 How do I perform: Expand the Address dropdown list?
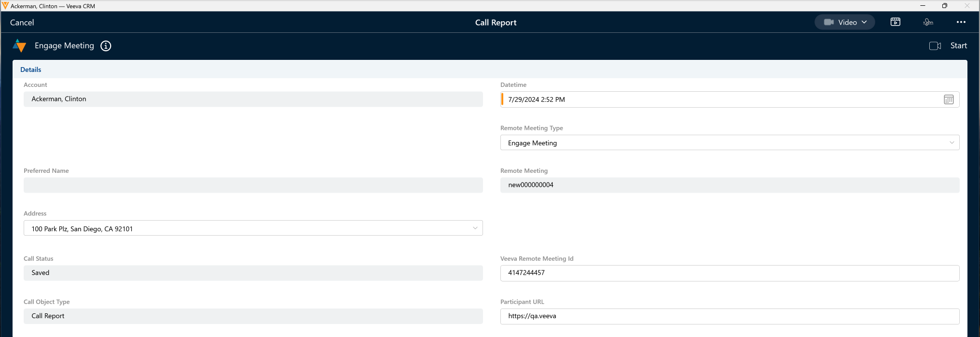(x=253, y=228)
